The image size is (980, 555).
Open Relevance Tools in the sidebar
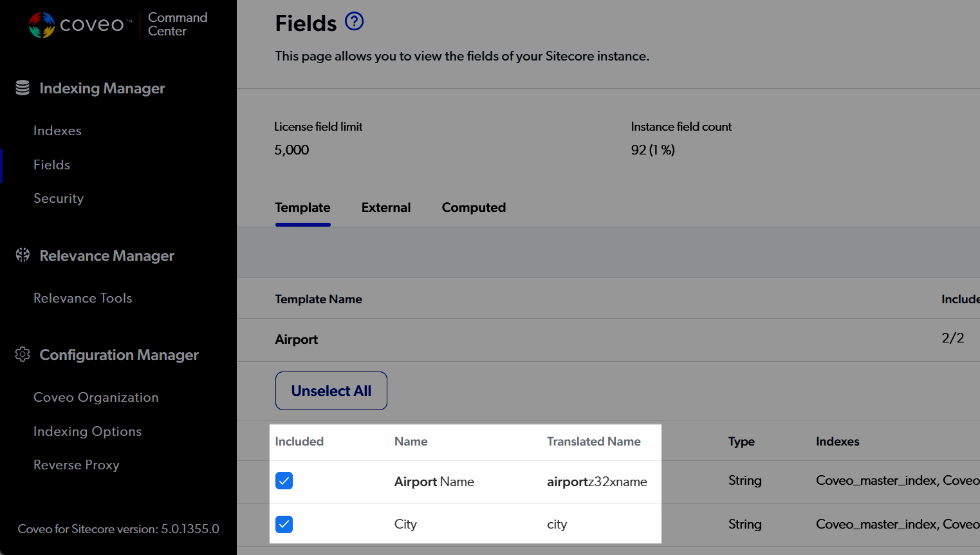coord(82,298)
